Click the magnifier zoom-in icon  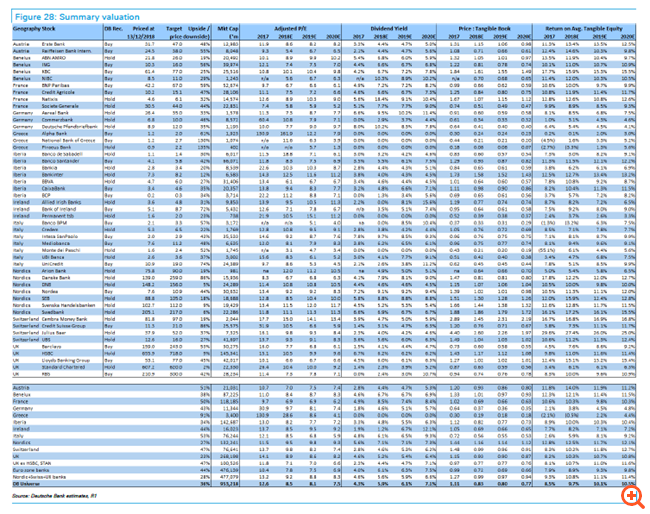[x=632, y=496]
